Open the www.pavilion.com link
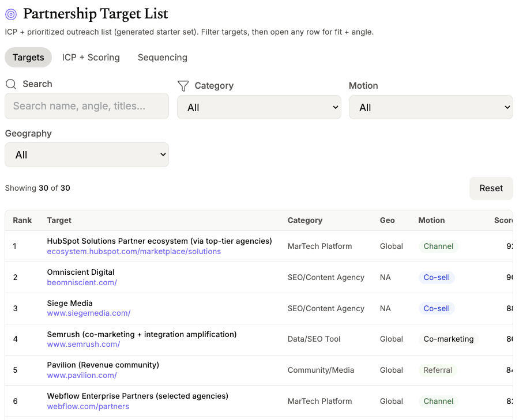Screen dimensions: 519x420 82,376
